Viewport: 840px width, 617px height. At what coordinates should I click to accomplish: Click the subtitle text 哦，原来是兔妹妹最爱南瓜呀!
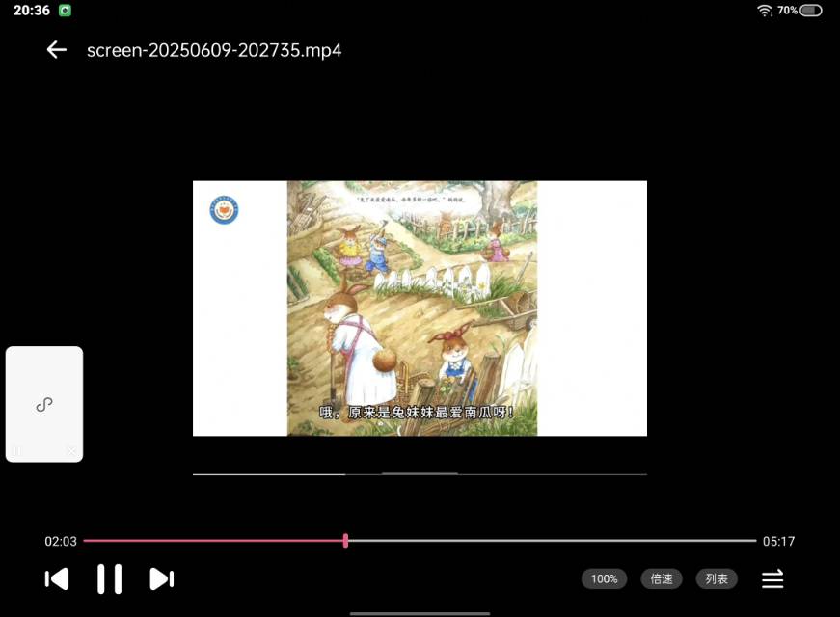pyautogui.click(x=417, y=413)
